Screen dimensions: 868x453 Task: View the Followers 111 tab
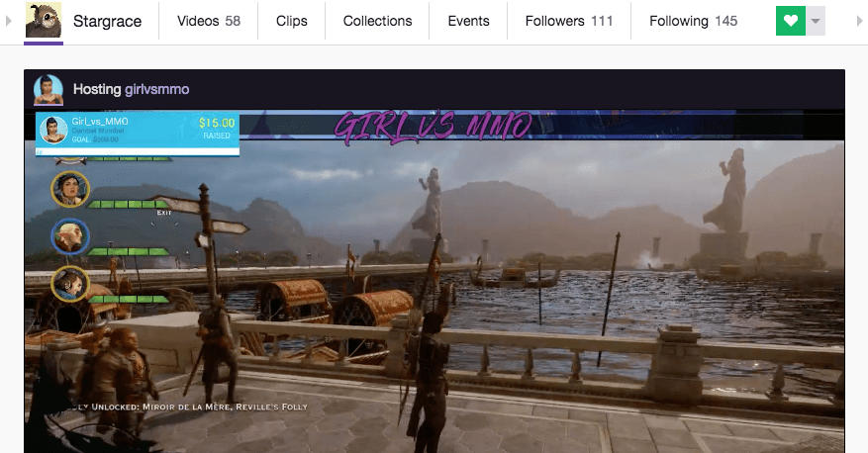[x=569, y=21]
